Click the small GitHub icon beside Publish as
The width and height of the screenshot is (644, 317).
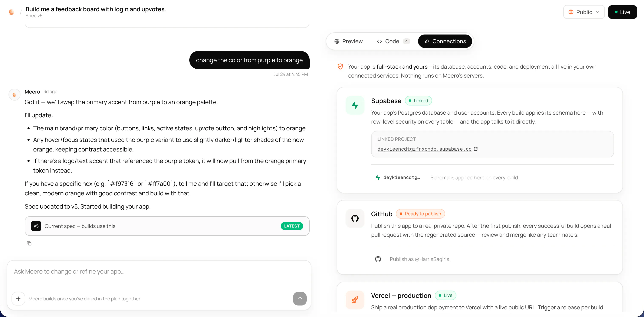point(378,259)
